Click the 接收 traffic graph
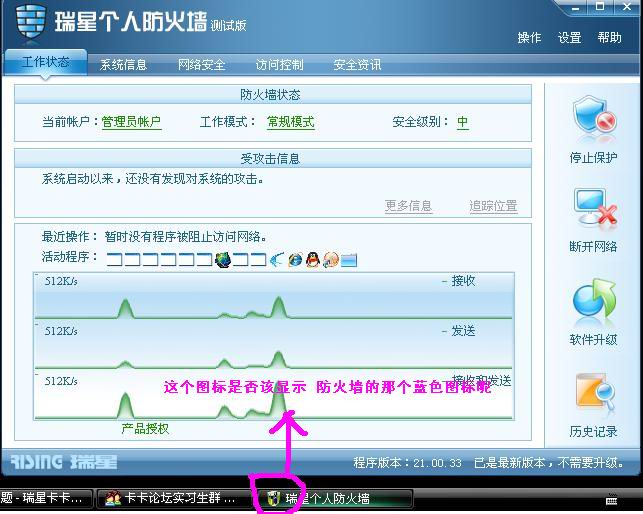643x514 pixels. (x=274, y=296)
